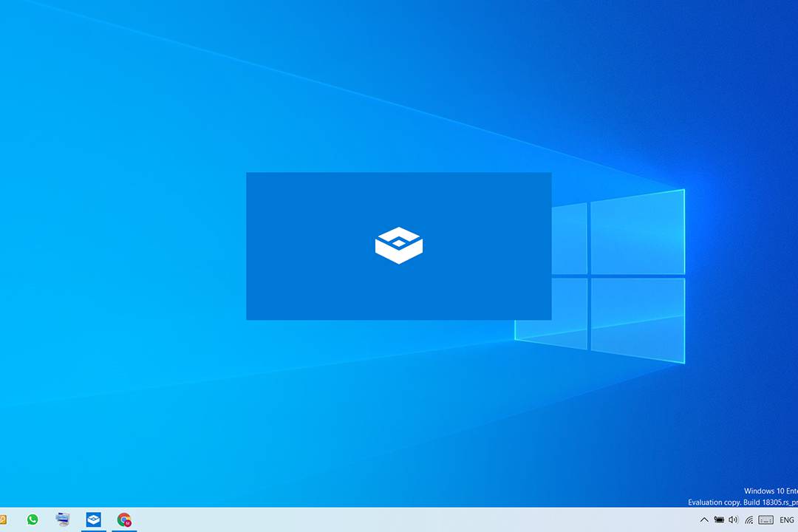Click the Windows 10 Enterprise watermark text

[x=770, y=491]
